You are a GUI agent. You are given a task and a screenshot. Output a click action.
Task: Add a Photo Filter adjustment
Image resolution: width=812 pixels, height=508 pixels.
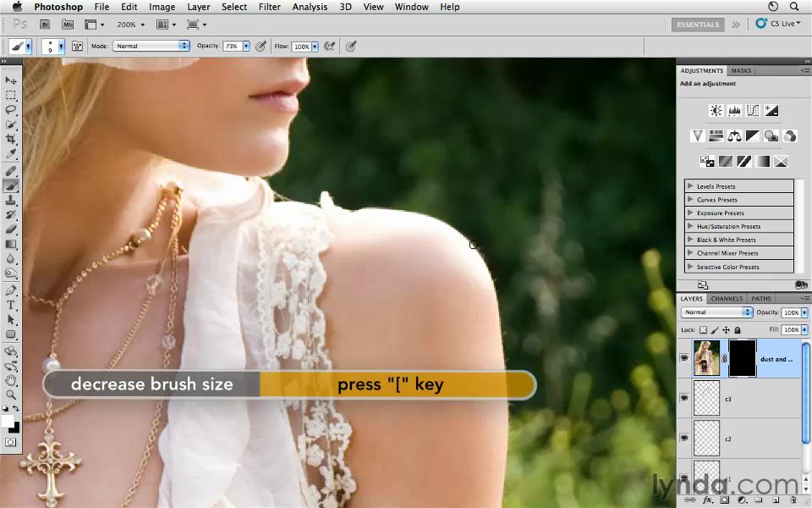(x=771, y=135)
